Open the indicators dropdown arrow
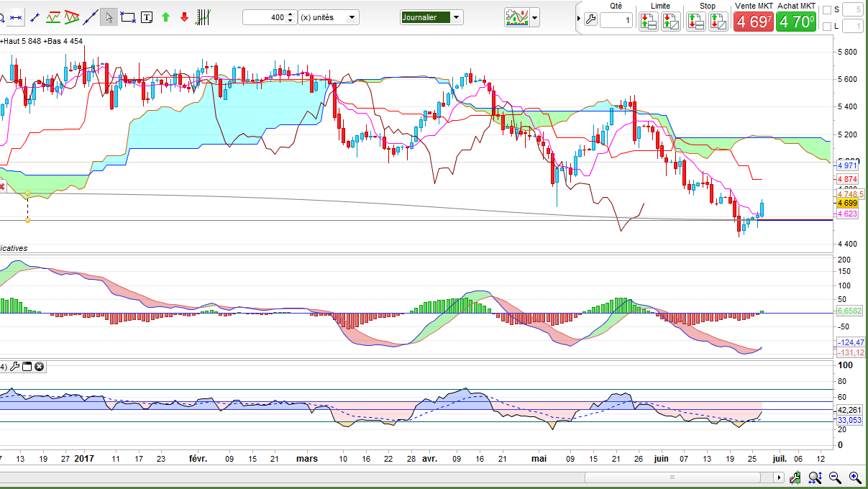The width and height of the screenshot is (868, 489). (534, 17)
